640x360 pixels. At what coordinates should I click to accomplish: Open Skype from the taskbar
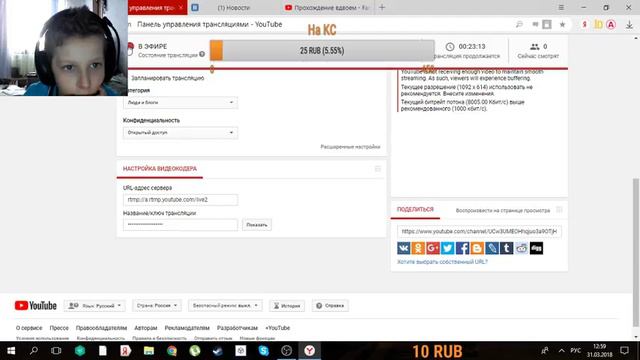click(x=264, y=351)
